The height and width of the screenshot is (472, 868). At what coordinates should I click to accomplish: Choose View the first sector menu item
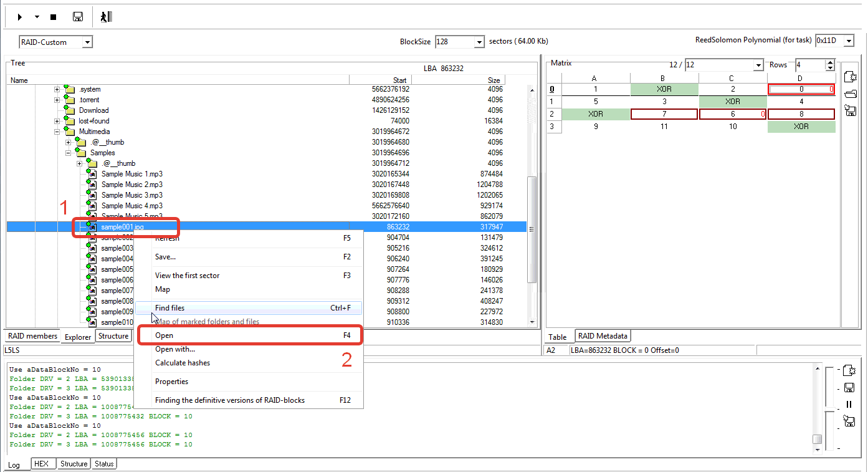point(249,276)
